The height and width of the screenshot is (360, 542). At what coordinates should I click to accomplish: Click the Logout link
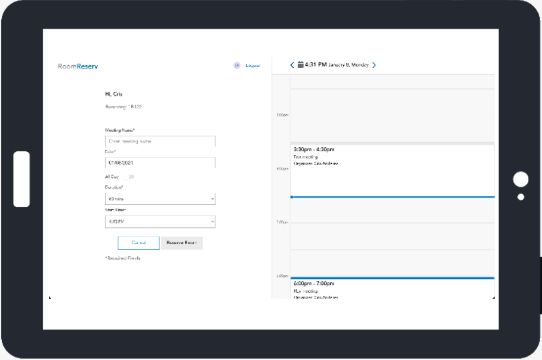(x=253, y=65)
